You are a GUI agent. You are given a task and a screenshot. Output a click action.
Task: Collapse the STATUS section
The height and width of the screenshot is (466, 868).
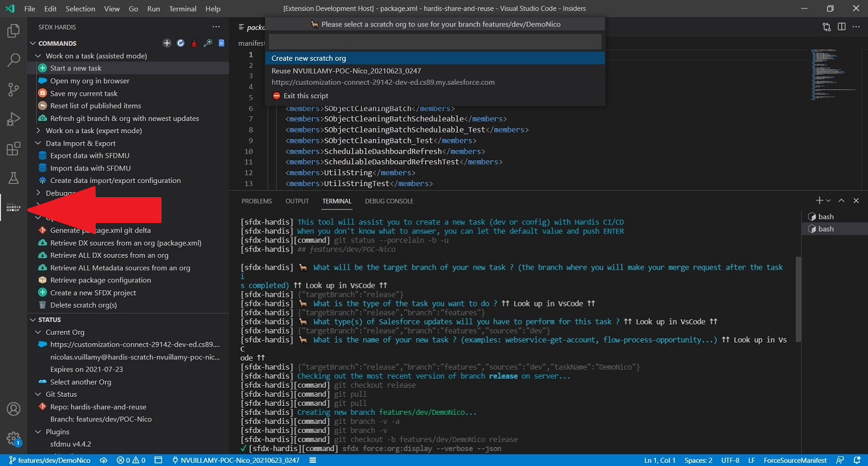tap(33, 319)
